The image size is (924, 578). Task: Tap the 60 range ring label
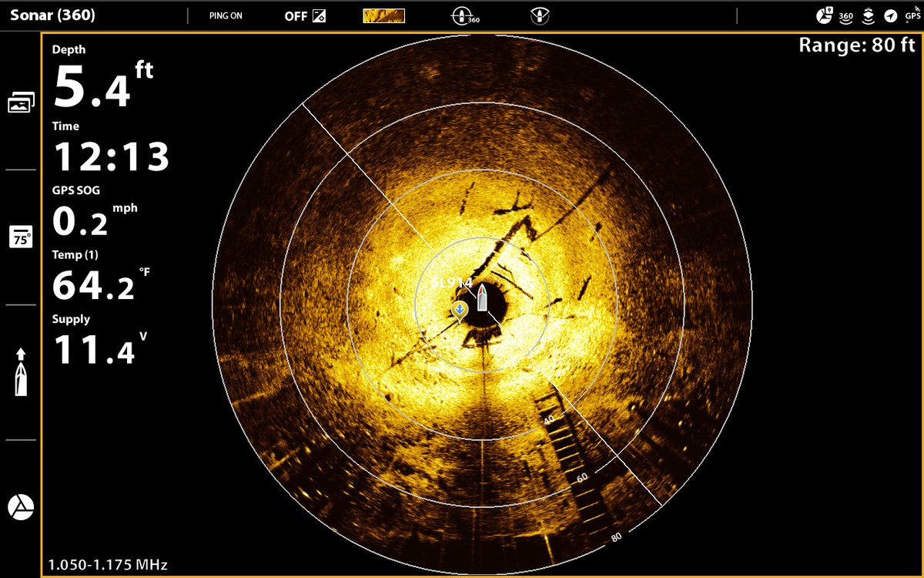point(582,477)
